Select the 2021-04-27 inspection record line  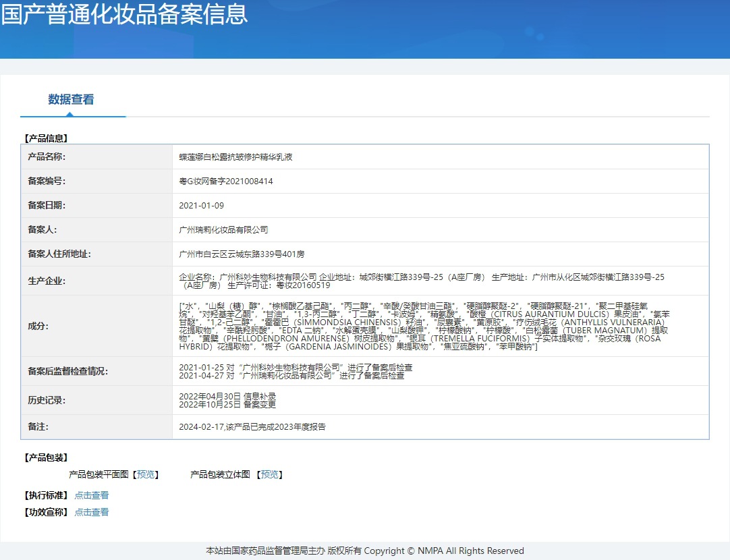click(x=291, y=375)
